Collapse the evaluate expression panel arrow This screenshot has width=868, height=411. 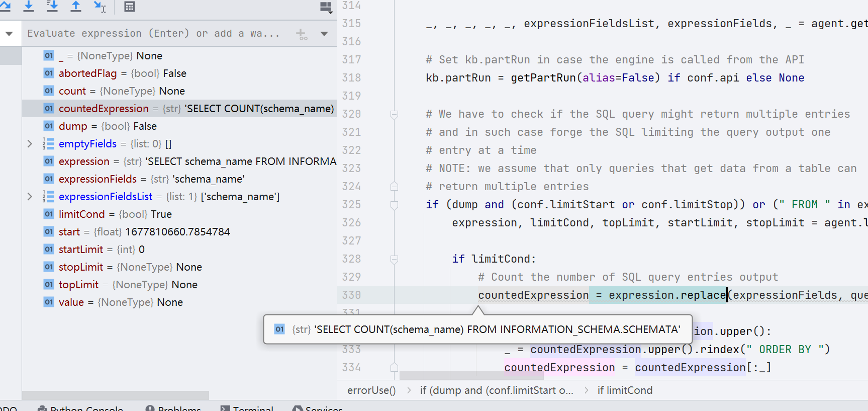(x=9, y=34)
